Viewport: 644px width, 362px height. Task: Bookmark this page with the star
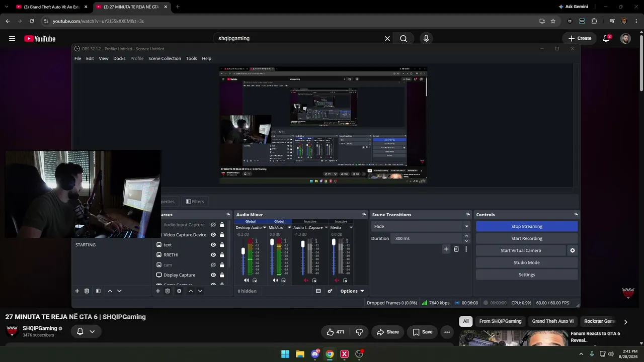tap(553, 21)
